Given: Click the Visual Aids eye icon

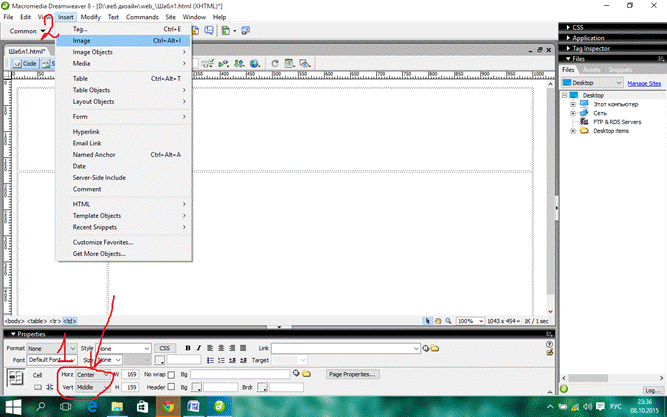Looking at the screenshot, I should pos(305,63).
